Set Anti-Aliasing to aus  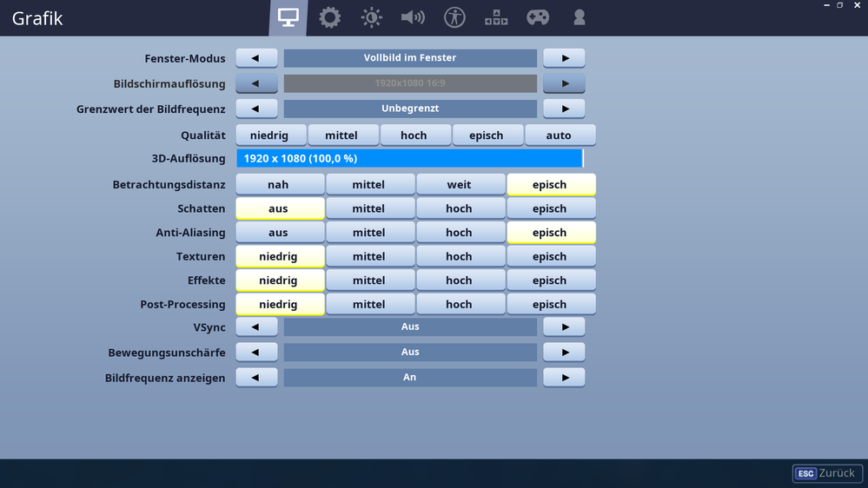click(x=278, y=233)
